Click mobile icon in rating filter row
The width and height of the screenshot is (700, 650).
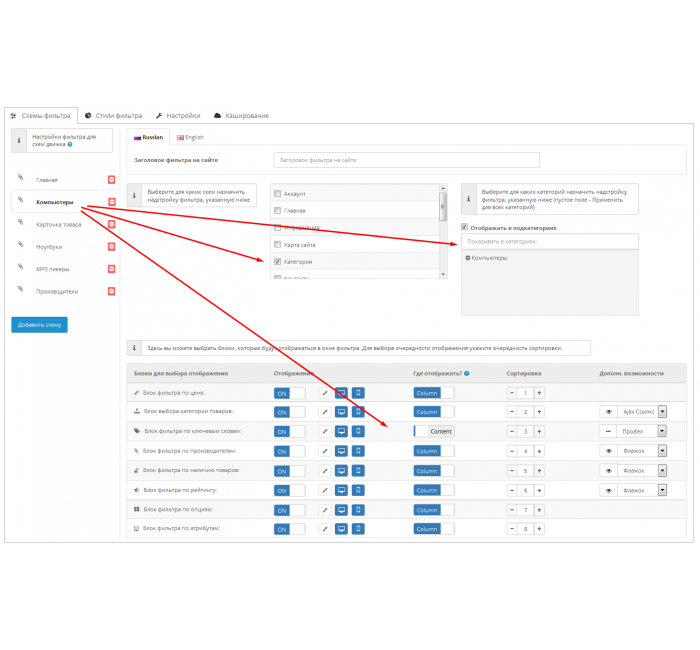tap(358, 490)
